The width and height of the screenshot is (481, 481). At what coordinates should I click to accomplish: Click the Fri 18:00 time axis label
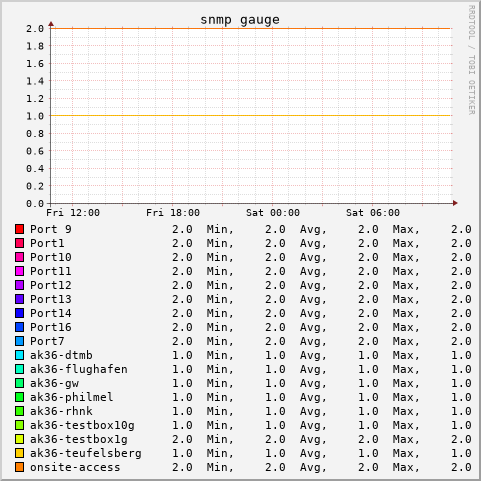(173, 213)
